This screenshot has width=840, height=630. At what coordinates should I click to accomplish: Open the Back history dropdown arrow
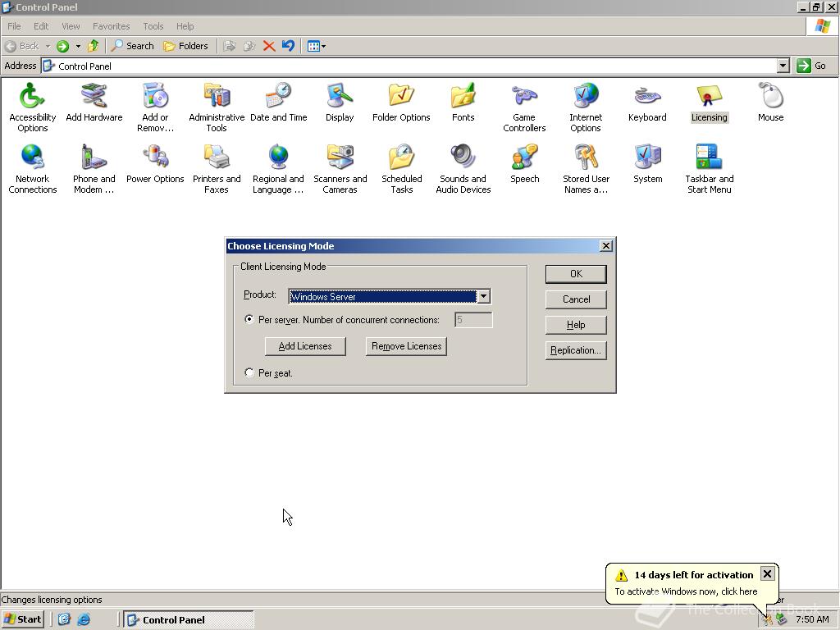coord(48,46)
